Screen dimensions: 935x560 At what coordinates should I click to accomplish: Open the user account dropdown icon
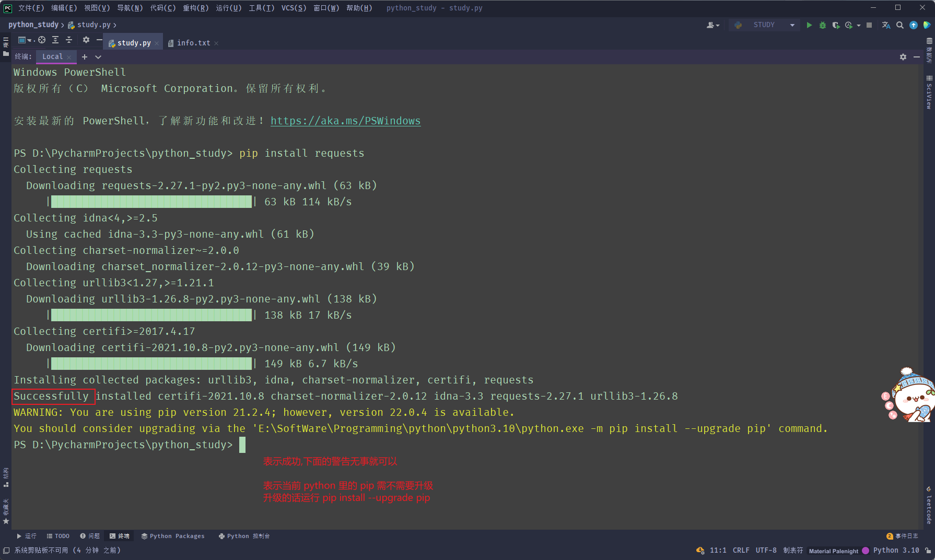coord(713,25)
